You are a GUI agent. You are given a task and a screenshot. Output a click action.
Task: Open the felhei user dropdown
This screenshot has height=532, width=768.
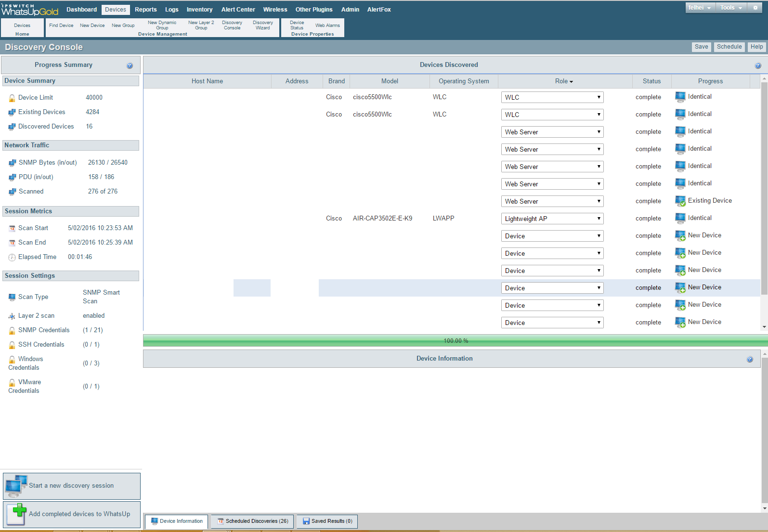(700, 8)
